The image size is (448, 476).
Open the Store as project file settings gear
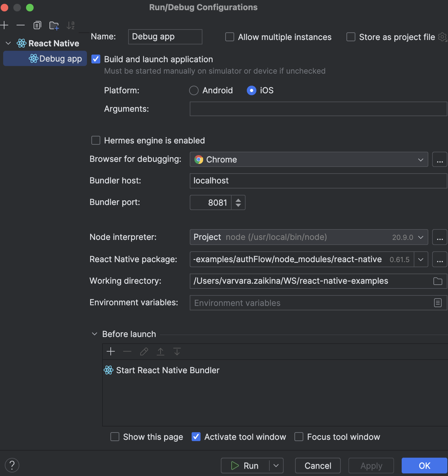pyautogui.click(x=442, y=37)
